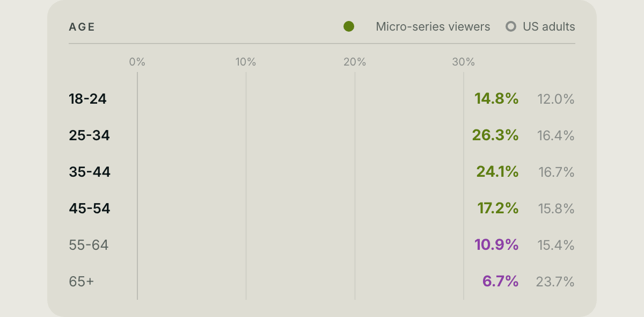Click the US adults legend circle
The height and width of the screenshot is (317, 644).
click(511, 26)
